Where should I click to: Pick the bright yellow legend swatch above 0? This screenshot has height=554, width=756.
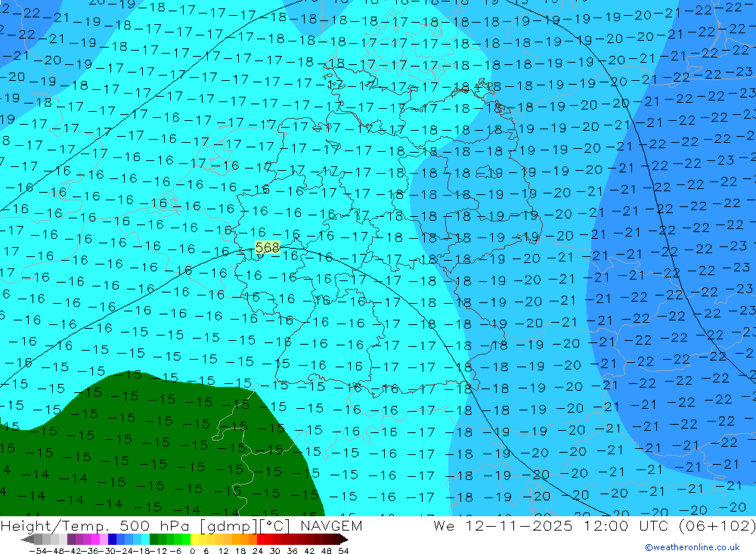tap(195, 539)
